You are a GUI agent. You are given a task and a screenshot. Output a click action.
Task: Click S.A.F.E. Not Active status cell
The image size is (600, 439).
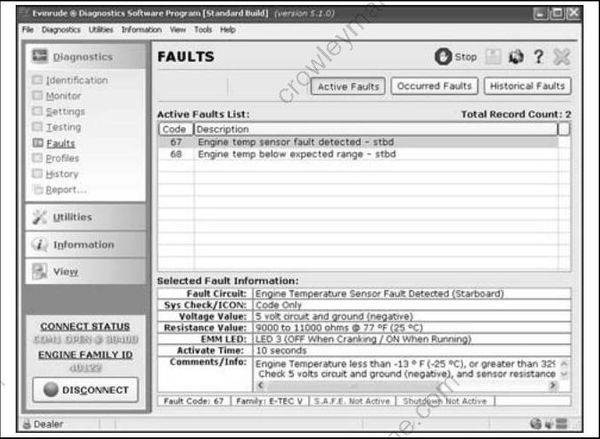pyautogui.click(x=352, y=401)
